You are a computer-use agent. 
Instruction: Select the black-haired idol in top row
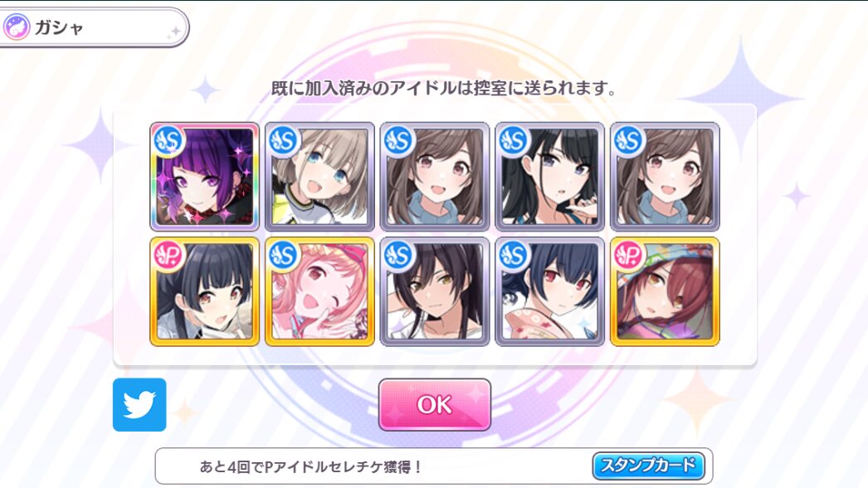click(x=549, y=177)
